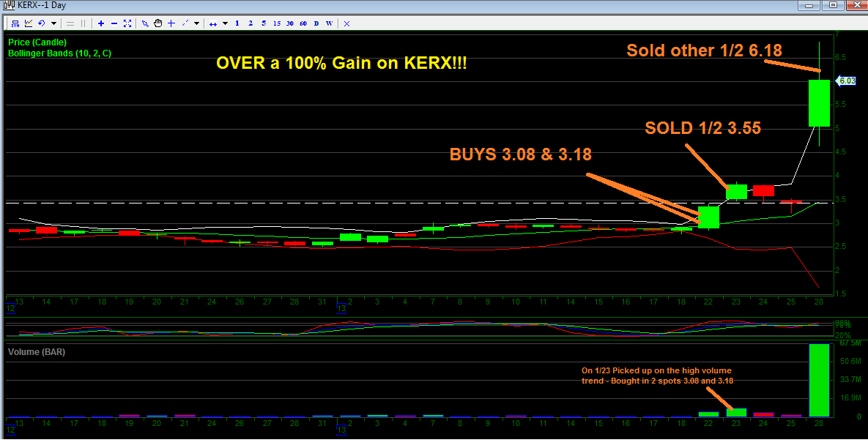Click the red candle on day 24
868x448 pixels.
coord(764,191)
